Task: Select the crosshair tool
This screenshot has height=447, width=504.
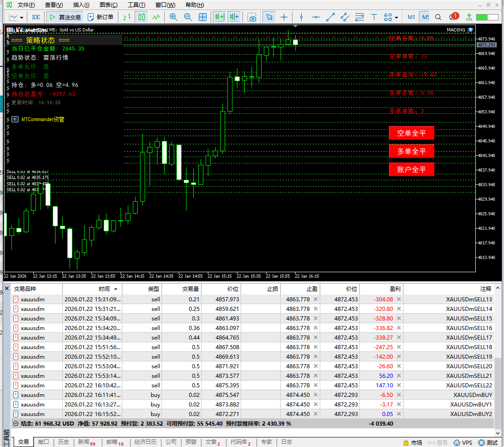Action: click(284, 17)
